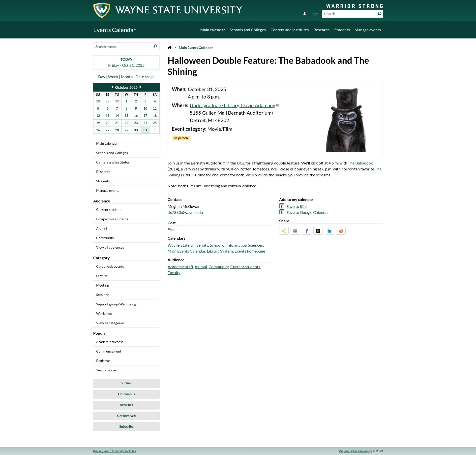476x455 pixels.
Task: Click the Wayne State University shield logo
Action: (x=102, y=10)
